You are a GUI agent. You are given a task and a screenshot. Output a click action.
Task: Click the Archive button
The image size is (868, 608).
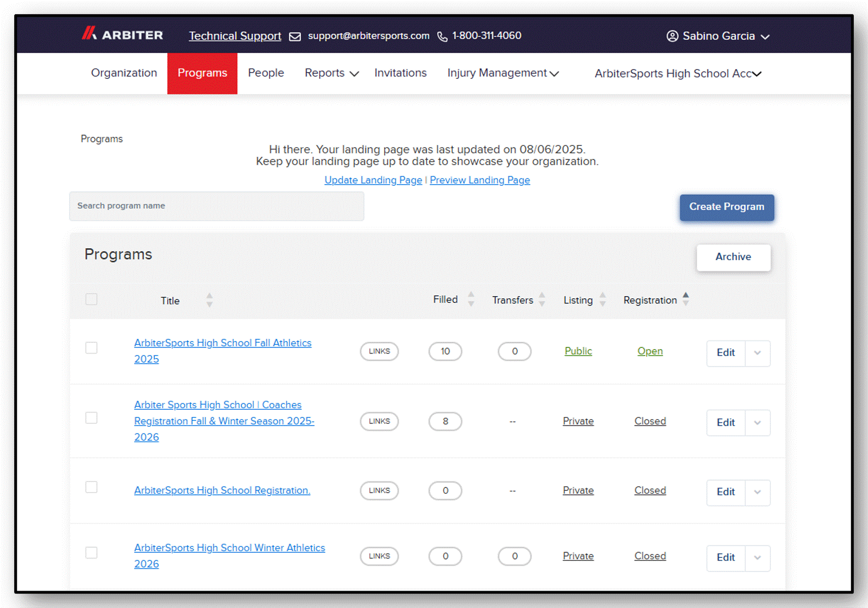733,257
